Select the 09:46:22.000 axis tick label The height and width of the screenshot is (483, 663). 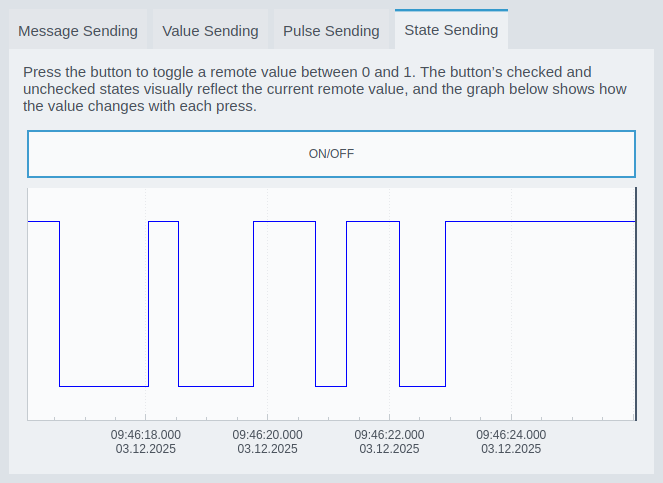pyautogui.click(x=390, y=435)
